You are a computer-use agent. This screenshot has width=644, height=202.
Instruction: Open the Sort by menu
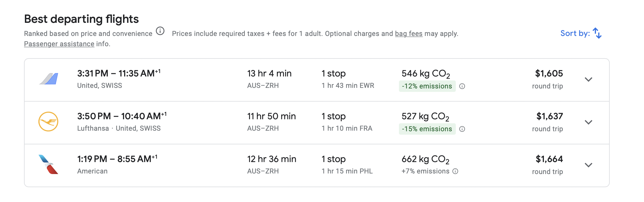tap(581, 33)
